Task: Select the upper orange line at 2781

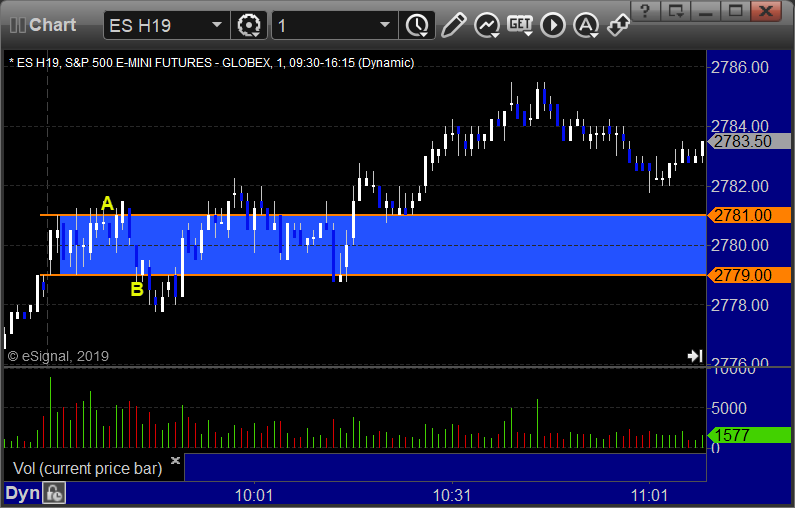Action: [x=373, y=215]
